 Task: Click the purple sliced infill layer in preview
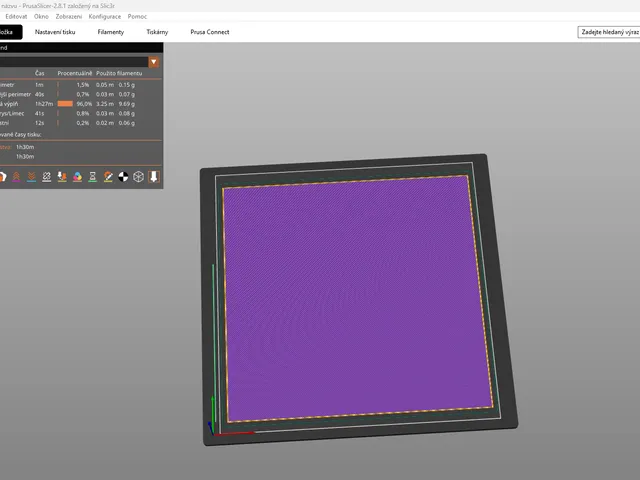click(357, 298)
